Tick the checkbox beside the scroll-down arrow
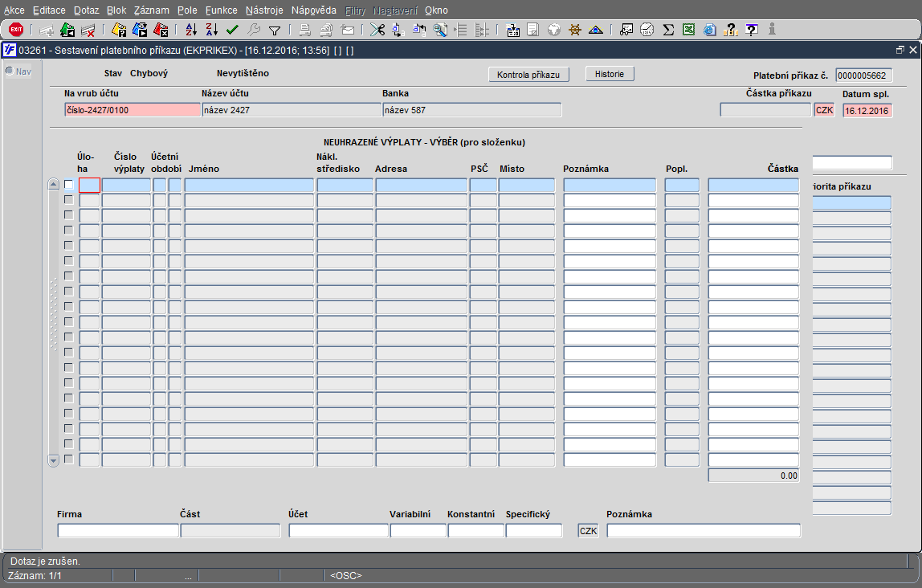Image resolution: width=922 pixels, height=588 pixels. [x=69, y=459]
